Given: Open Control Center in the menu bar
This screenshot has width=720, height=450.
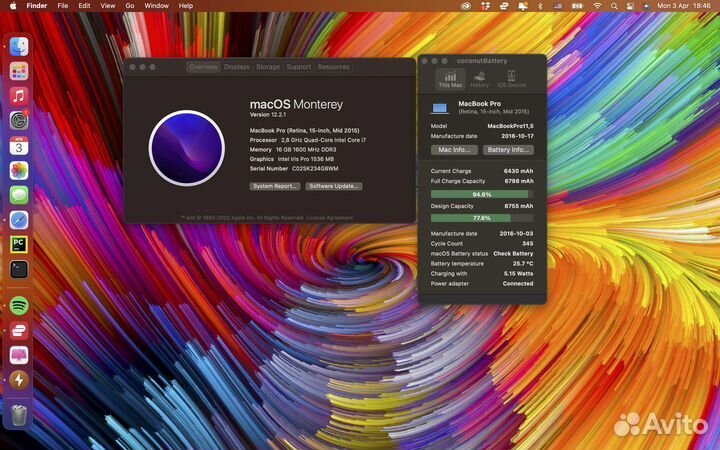Looking at the screenshot, I should [630, 6].
